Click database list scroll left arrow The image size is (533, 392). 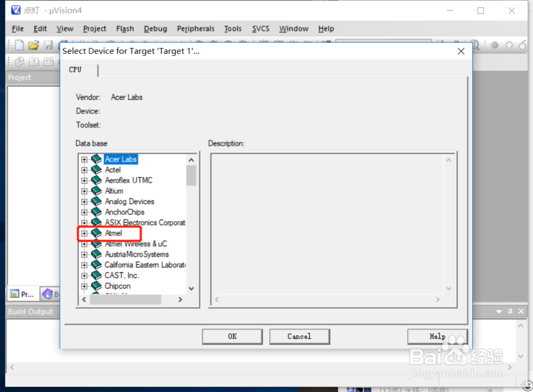pyautogui.click(x=84, y=299)
